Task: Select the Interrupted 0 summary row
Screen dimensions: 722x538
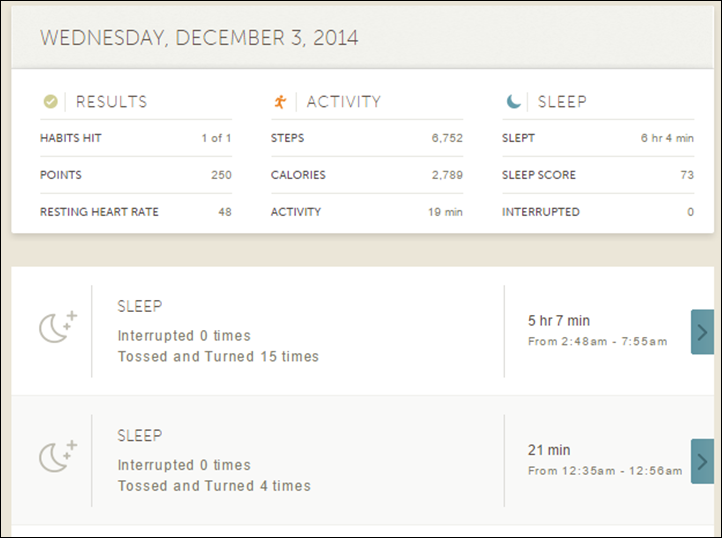Action: (598, 212)
